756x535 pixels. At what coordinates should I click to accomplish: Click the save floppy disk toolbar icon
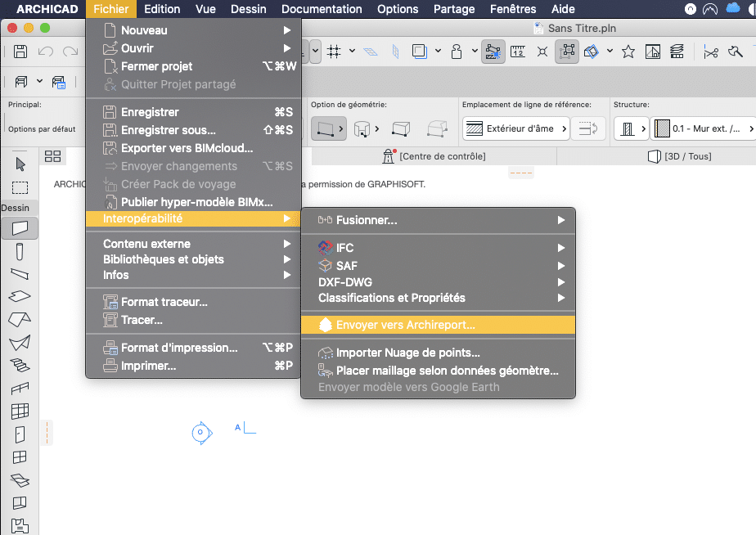(21, 52)
